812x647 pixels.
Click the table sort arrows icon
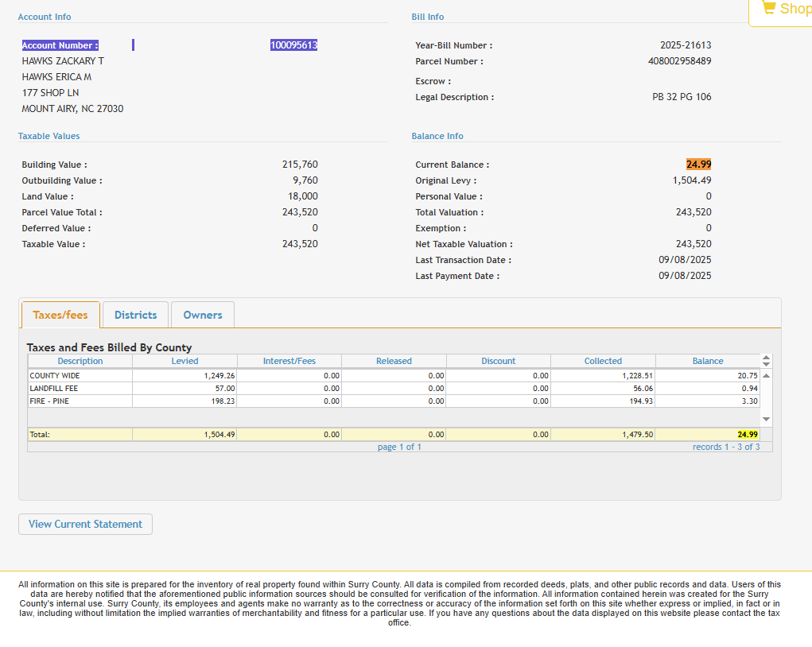(x=766, y=361)
